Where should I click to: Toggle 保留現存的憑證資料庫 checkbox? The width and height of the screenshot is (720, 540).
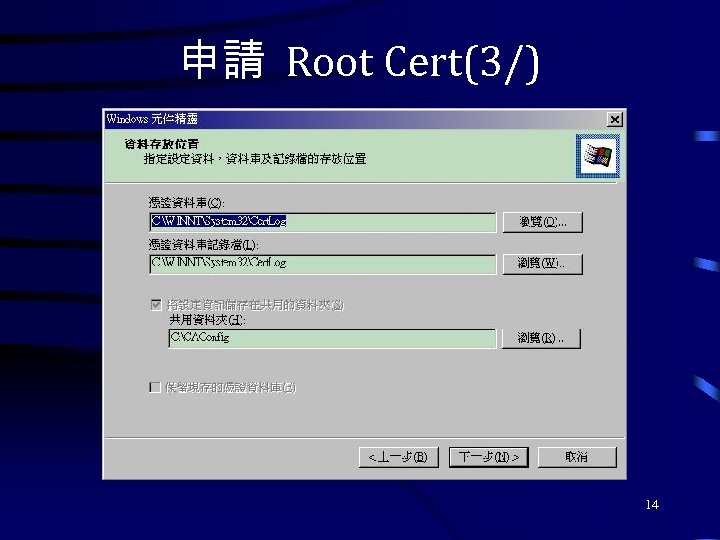coord(155,388)
